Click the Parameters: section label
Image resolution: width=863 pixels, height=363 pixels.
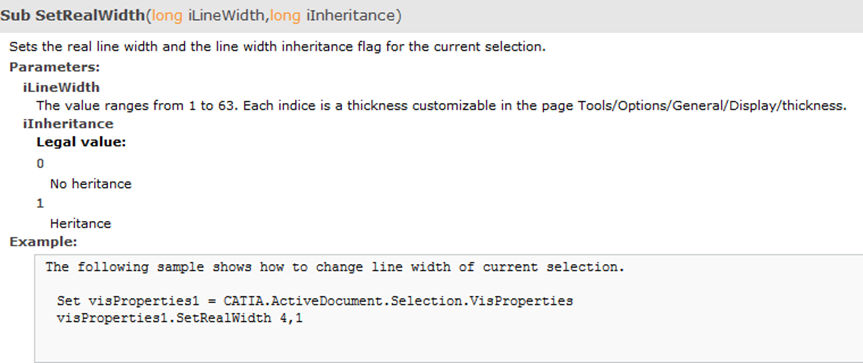click(54, 67)
